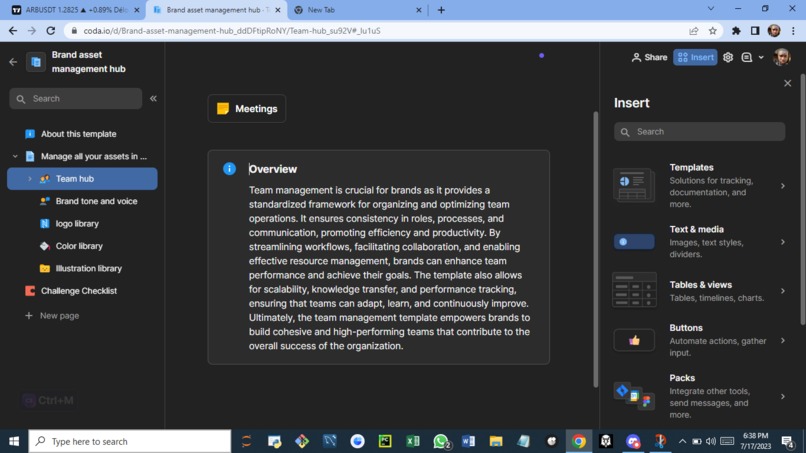The width and height of the screenshot is (806, 453).
Task: Open the comments icon in header
Action: (747, 57)
